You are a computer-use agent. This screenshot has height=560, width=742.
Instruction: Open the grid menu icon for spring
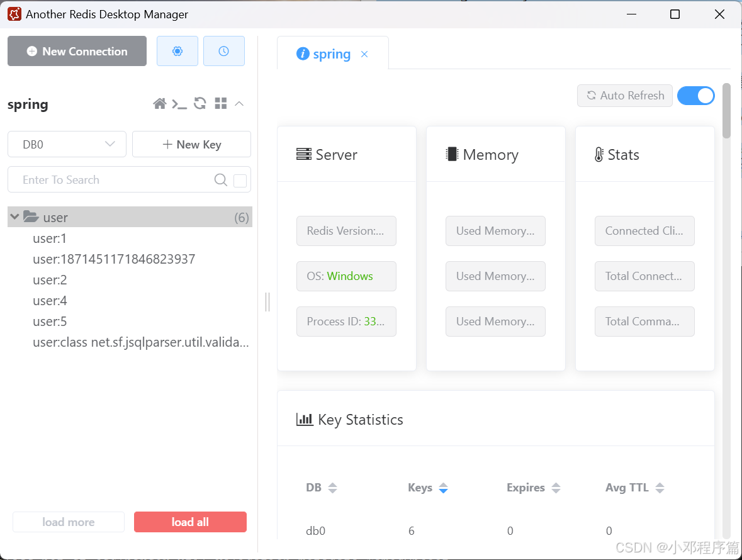pos(220,103)
